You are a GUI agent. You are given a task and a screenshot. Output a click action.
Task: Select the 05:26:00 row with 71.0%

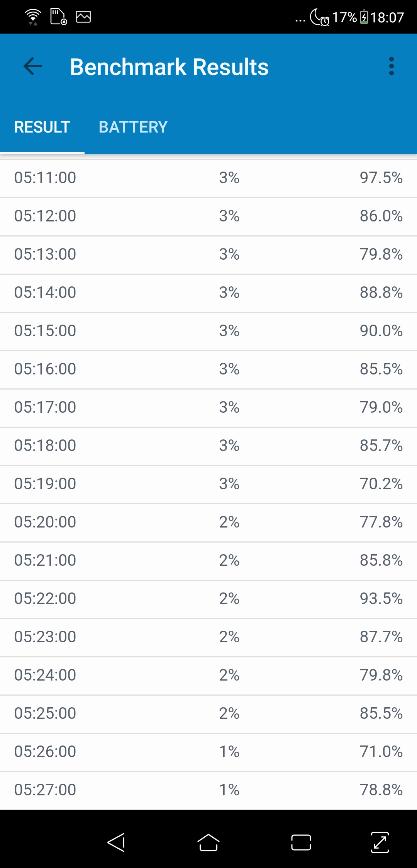tap(208, 752)
